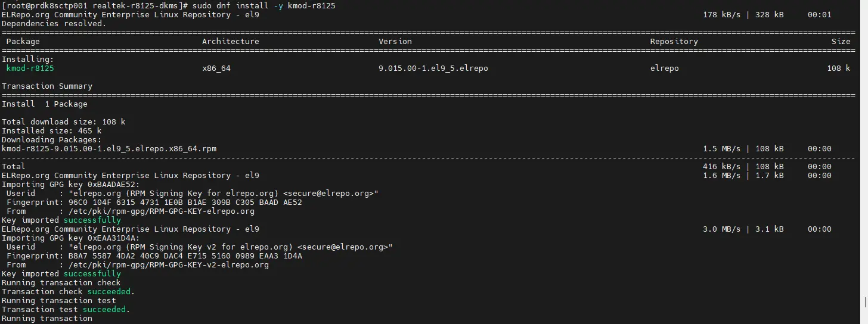Click the green kmod-r8125 package name

(x=30, y=68)
